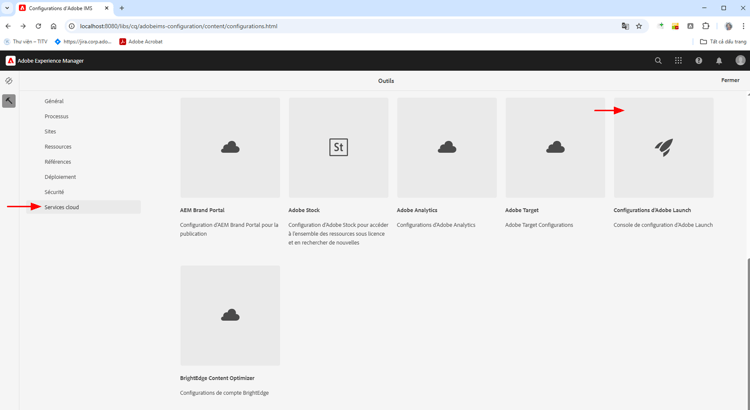The height and width of the screenshot is (410, 750).
Task: Select Références in the tools menu
Action: tap(58, 162)
